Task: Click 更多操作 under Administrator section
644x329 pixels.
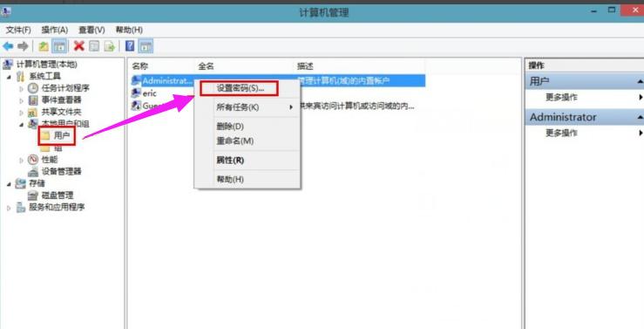Action: tap(561, 133)
